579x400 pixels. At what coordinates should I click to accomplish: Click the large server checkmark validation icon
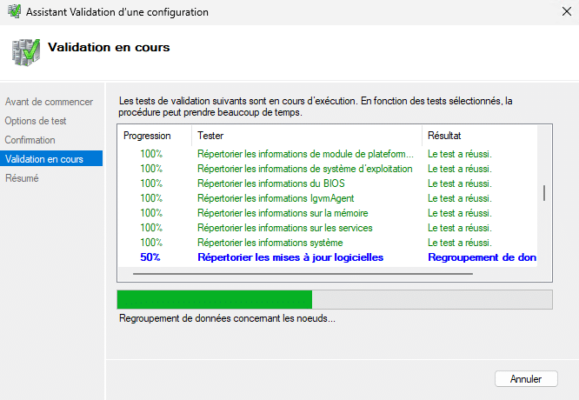click(26, 52)
